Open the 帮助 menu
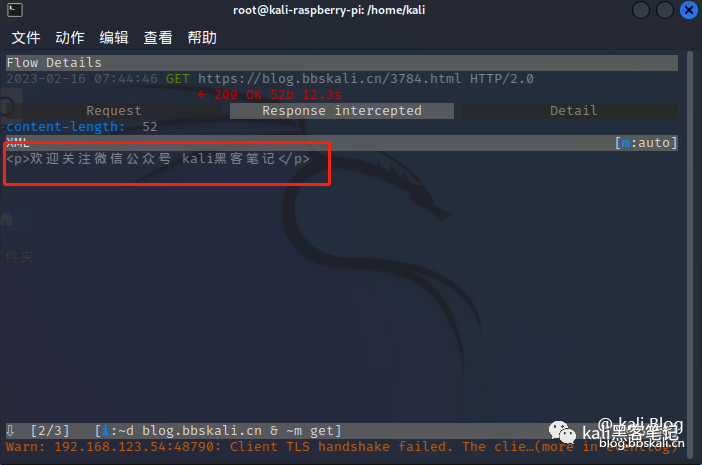Image resolution: width=702 pixels, height=465 pixels. point(202,38)
